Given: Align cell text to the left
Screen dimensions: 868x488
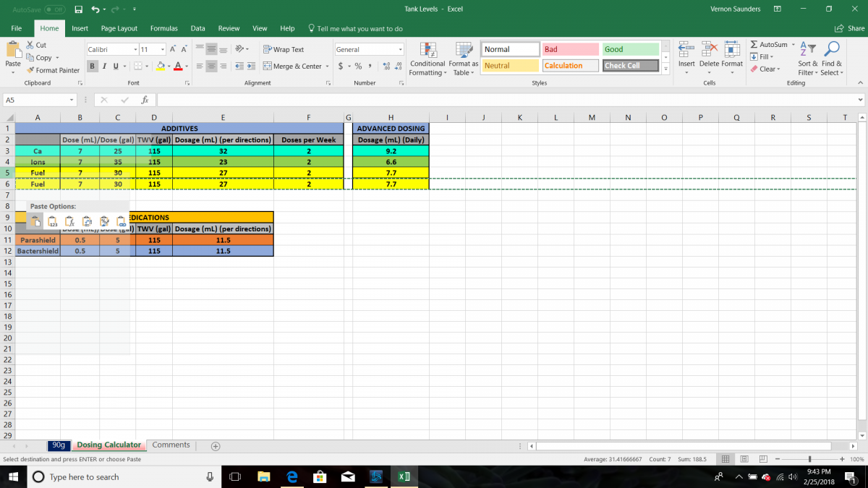Looking at the screenshot, I should pos(199,66).
